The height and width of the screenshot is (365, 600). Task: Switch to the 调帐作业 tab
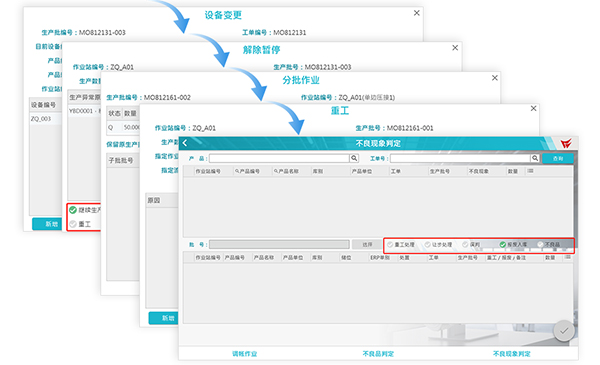click(x=245, y=354)
